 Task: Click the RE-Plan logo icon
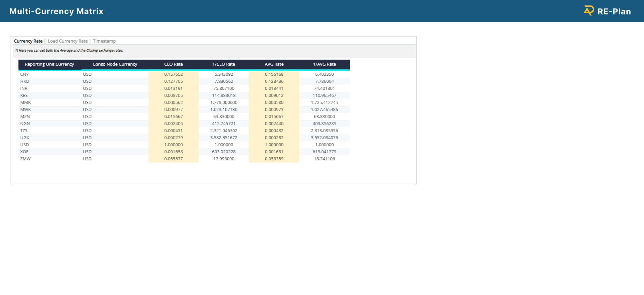pos(588,11)
